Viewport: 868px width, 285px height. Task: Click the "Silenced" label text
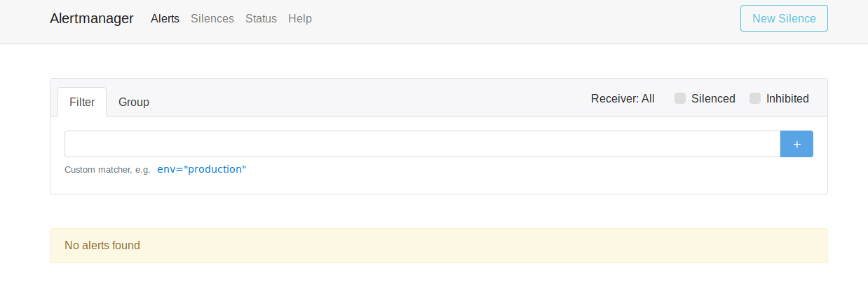(x=713, y=98)
